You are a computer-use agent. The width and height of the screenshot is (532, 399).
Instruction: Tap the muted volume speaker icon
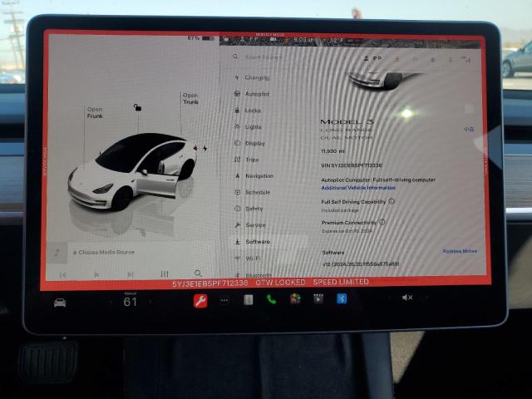pyautogui.click(x=407, y=298)
